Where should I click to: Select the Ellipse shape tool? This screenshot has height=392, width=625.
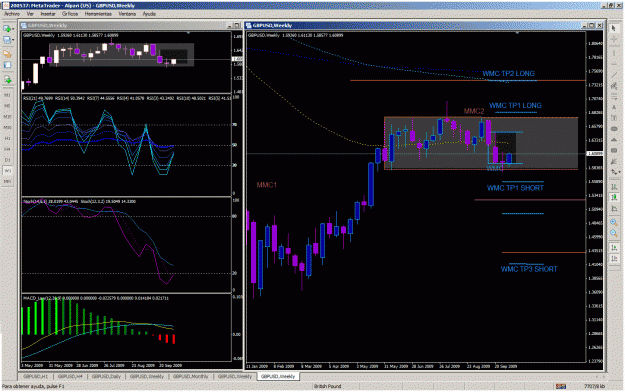click(x=614, y=129)
